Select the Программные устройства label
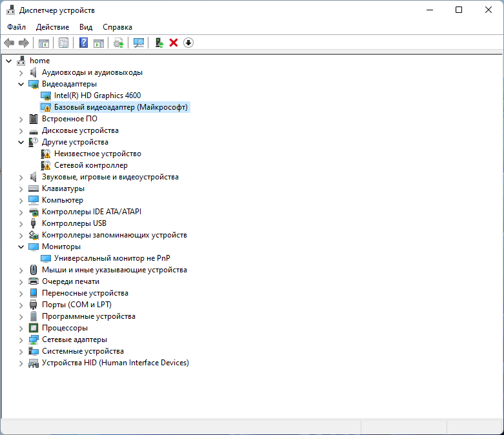 pyautogui.click(x=88, y=316)
